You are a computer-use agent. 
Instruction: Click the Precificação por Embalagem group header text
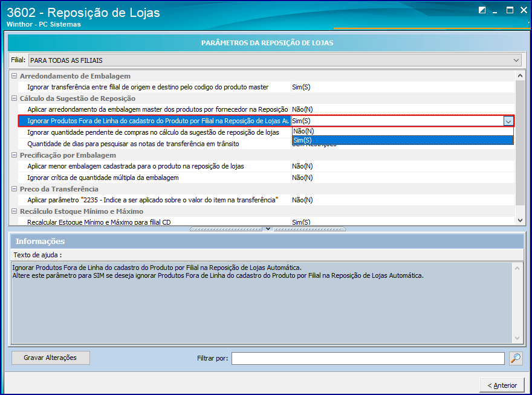(68, 155)
